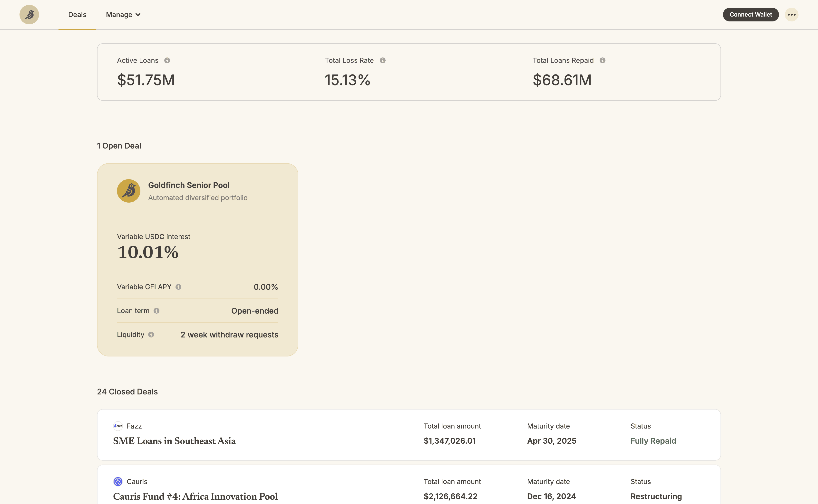The width and height of the screenshot is (818, 504).
Task: Click the Total Loss Rate info icon
Action: [383, 60]
